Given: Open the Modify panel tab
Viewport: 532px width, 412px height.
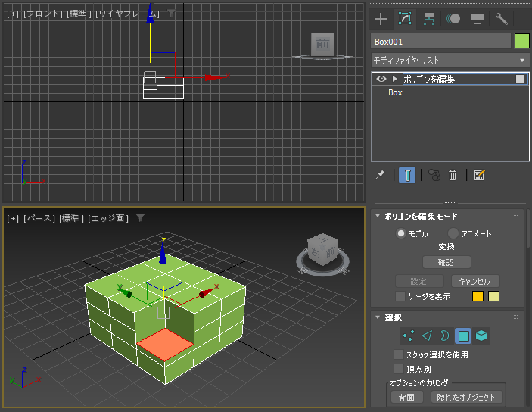Looking at the screenshot, I should pos(405,18).
